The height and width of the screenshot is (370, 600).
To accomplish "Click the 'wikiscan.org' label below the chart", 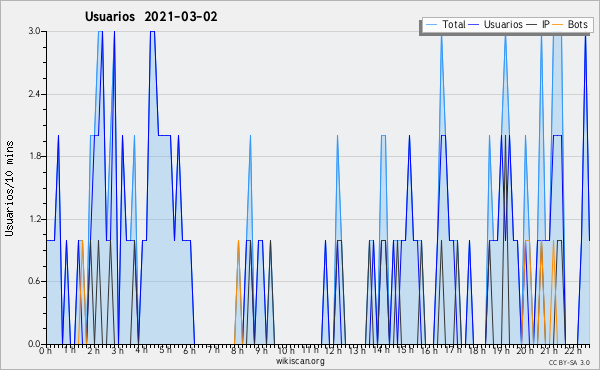I will [x=300, y=361].
